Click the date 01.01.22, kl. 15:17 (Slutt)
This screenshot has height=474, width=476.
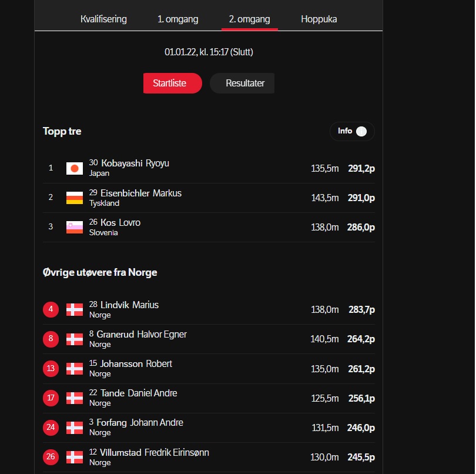(209, 52)
